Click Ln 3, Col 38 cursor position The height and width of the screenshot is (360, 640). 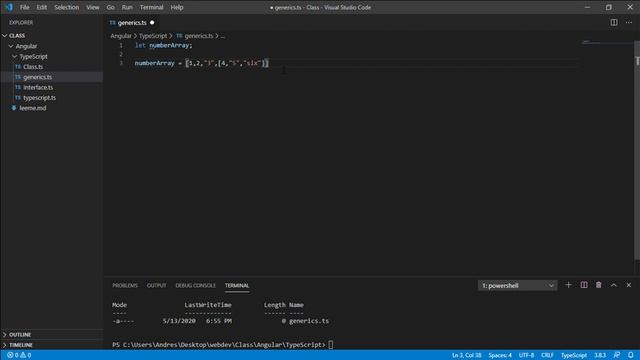(467, 355)
